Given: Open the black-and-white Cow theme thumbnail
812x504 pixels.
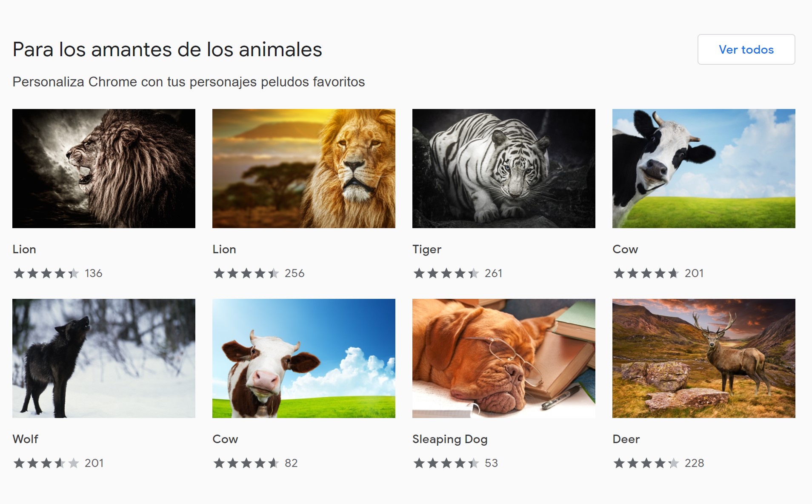Looking at the screenshot, I should pos(704,169).
